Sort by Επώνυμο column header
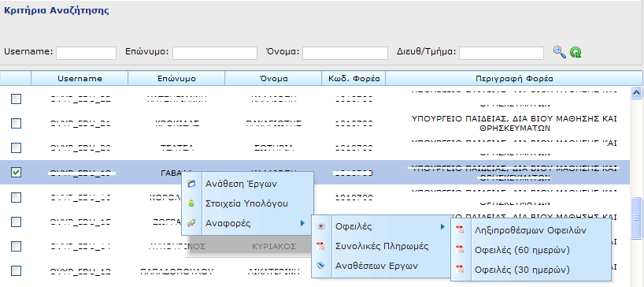This screenshot has width=644, height=287. 176,79
